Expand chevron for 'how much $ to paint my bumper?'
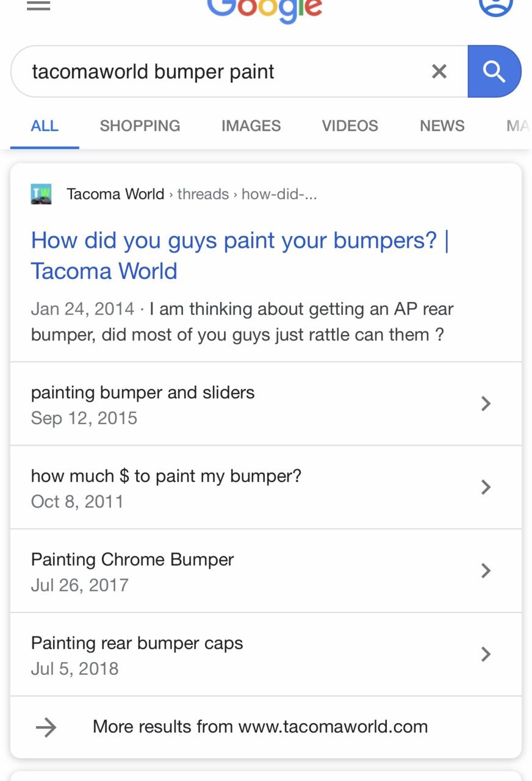 tap(486, 487)
